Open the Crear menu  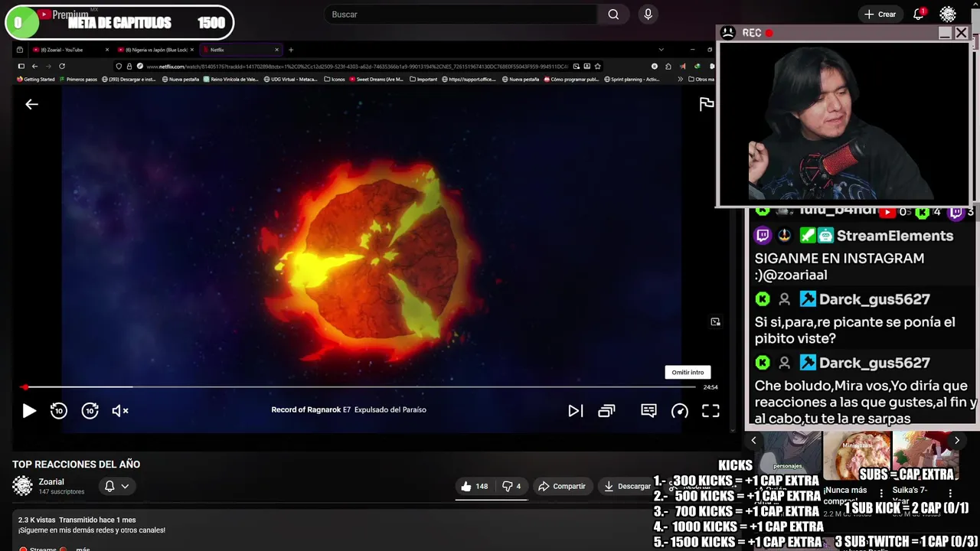pyautogui.click(x=880, y=15)
